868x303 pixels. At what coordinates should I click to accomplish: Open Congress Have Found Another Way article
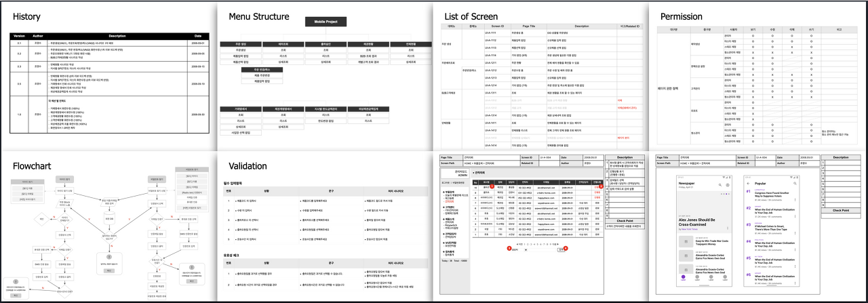[772, 195]
